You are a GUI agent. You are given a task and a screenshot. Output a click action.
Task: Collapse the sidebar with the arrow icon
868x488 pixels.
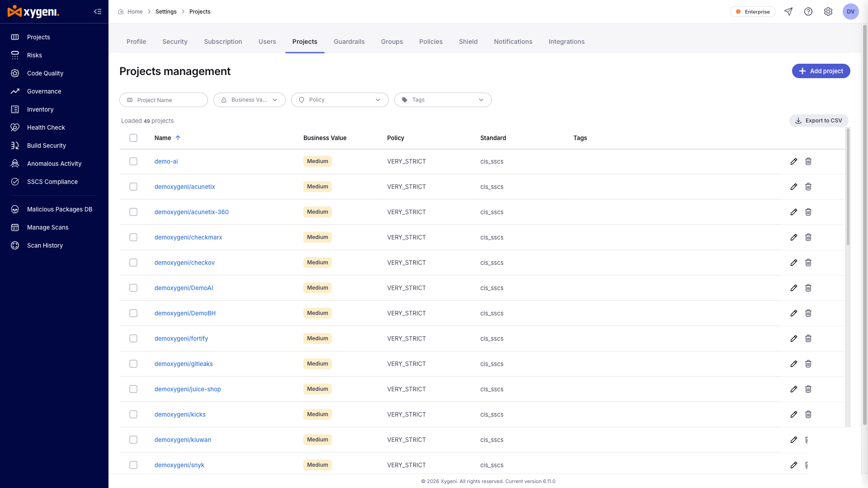[98, 12]
